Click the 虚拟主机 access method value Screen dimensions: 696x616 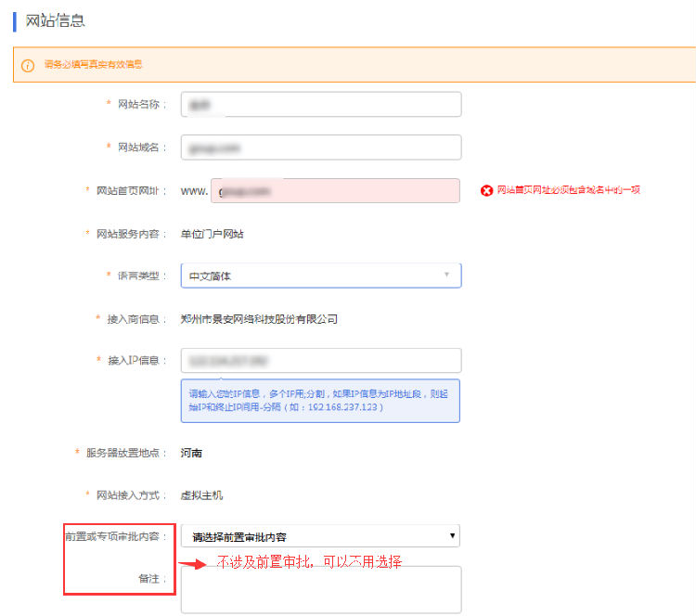coord(201,495)
